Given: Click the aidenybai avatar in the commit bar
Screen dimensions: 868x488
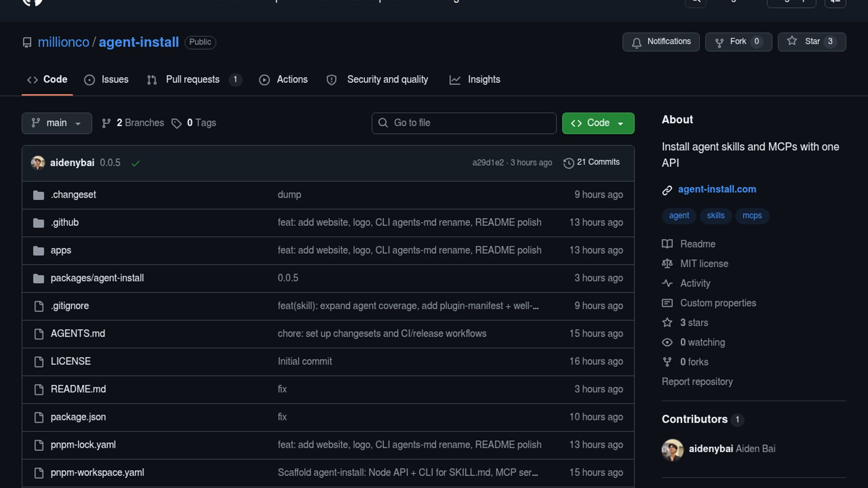Looking at the screenshot, I should pos(38,163).
